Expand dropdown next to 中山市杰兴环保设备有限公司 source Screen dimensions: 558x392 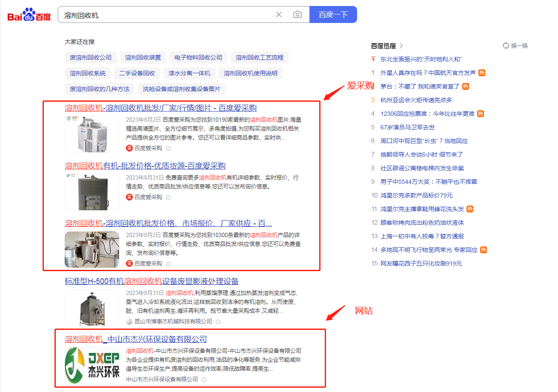(204, 380)
